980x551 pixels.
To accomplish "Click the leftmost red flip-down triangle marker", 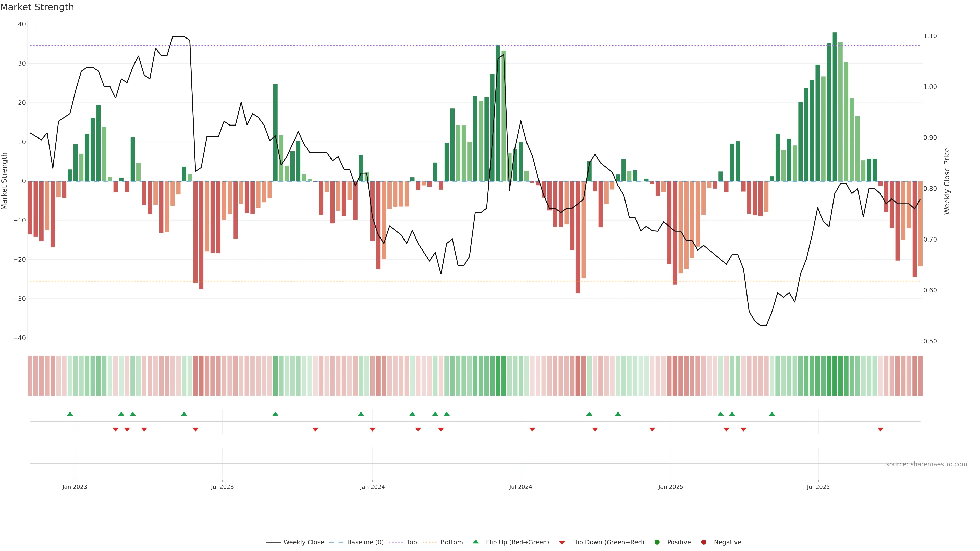I will 116,429.
